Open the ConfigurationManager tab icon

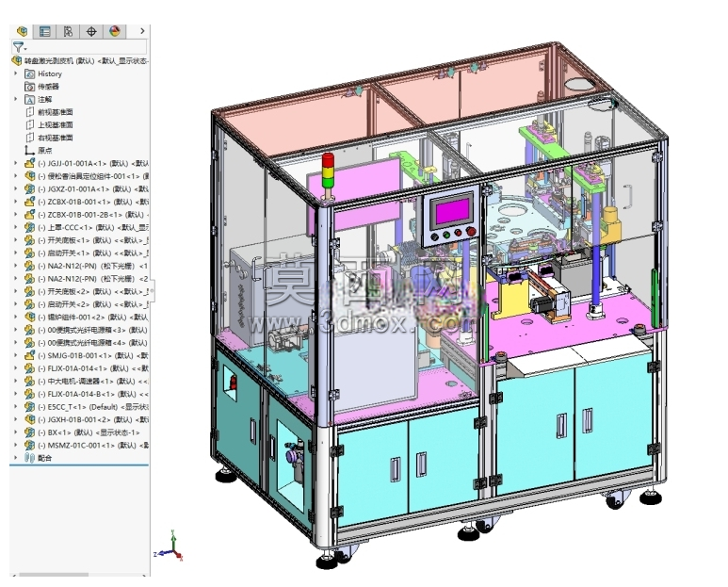pyautogui.click(x=68, y=31)
